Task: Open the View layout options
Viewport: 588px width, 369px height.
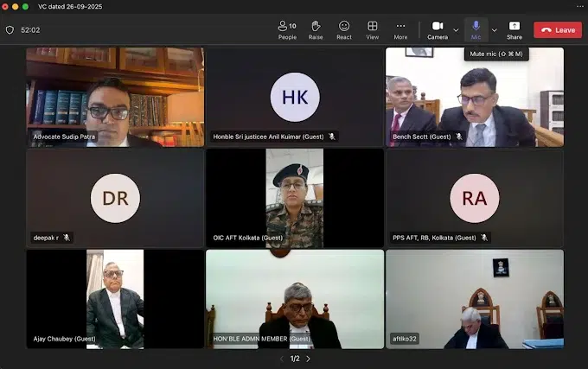Action: click(x=372, y=29)
